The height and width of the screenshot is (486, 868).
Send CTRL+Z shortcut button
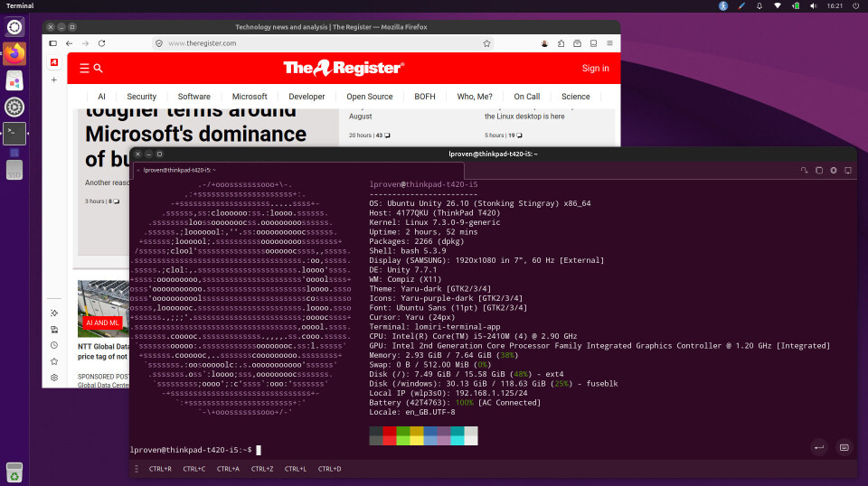click(262, 469)
